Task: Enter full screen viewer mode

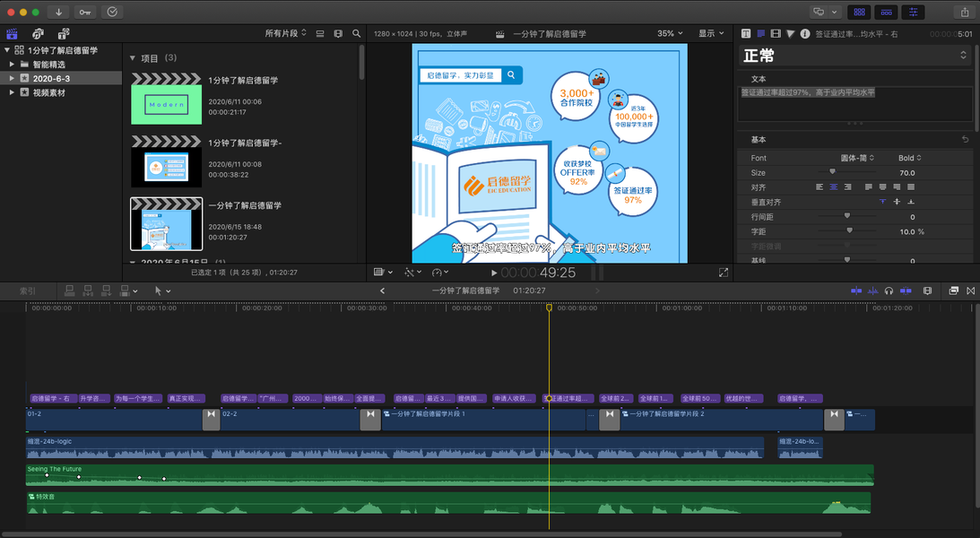Action: tap(724, 273)
